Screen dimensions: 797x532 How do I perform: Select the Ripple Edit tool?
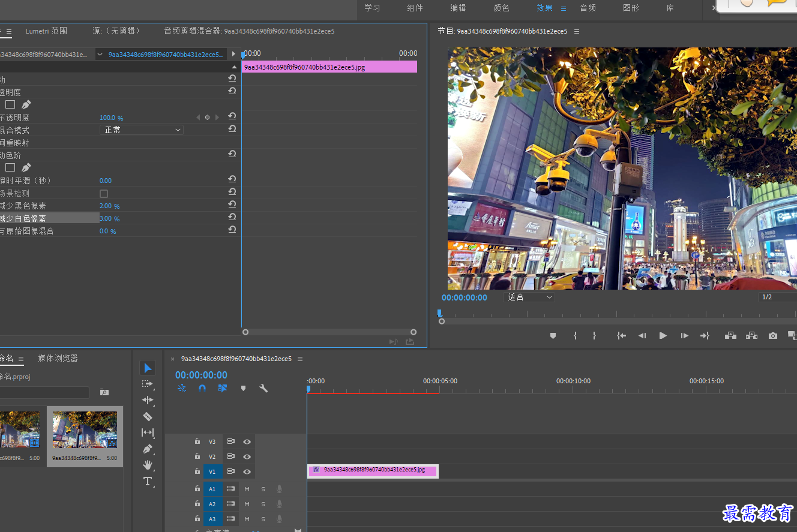click(148, 400)
